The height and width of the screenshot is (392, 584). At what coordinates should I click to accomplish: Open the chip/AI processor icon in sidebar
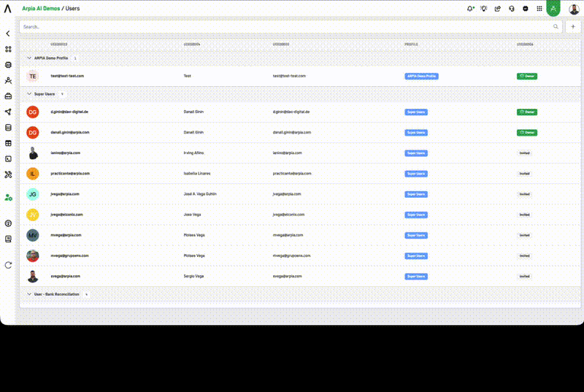tap(8, 65)
